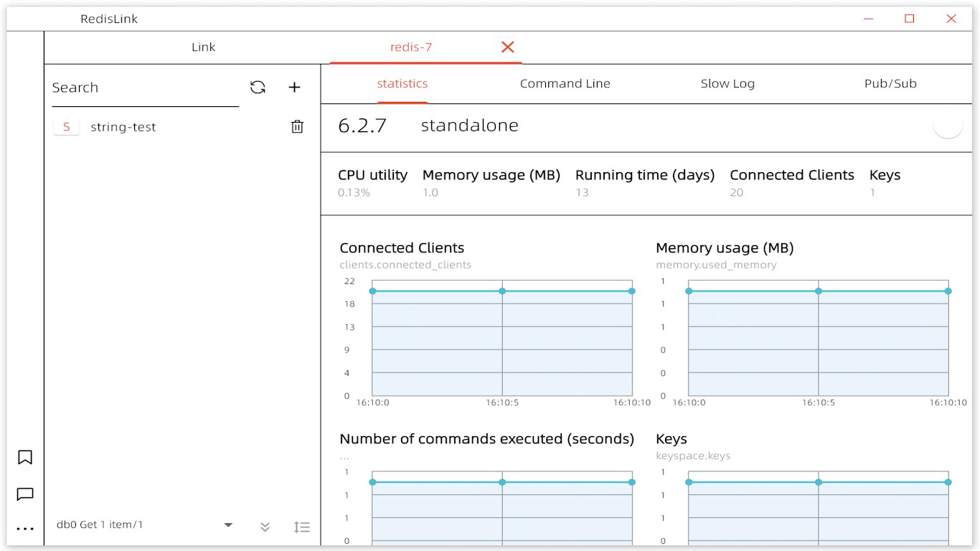The width and height of the screenshot is (980, 551).
Task: Switch to the Link tab
Action: pyautogui.click(x=203, y=47)
